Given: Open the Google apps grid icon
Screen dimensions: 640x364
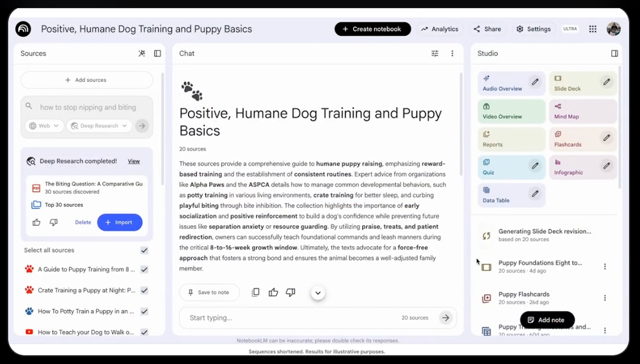Looking at the screenshot, I should [593, 29].
